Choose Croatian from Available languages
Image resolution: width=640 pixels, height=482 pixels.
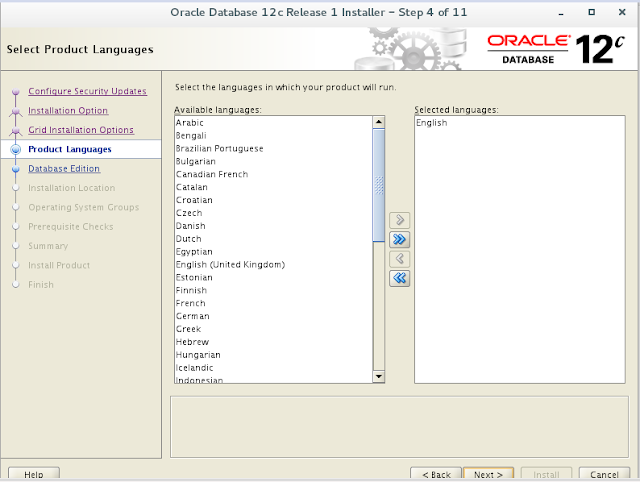point(273,200)
